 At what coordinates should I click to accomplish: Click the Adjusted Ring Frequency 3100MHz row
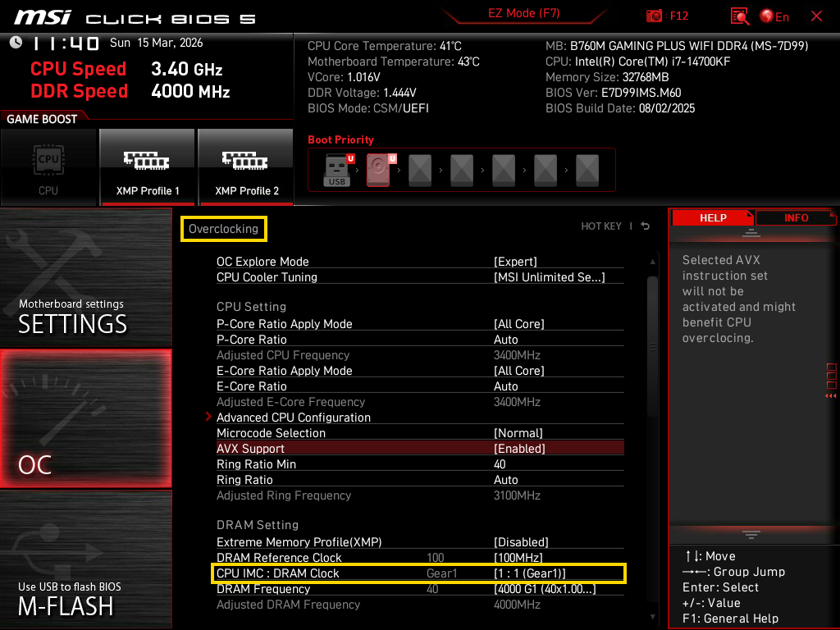pos(420,495)
